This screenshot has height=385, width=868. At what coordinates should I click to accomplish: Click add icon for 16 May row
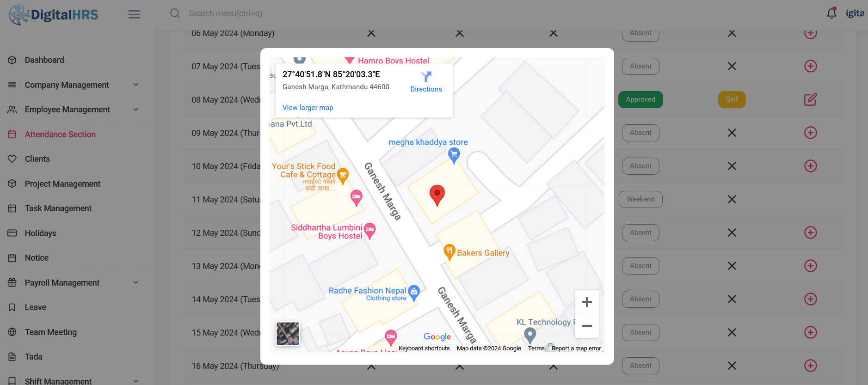810,366
